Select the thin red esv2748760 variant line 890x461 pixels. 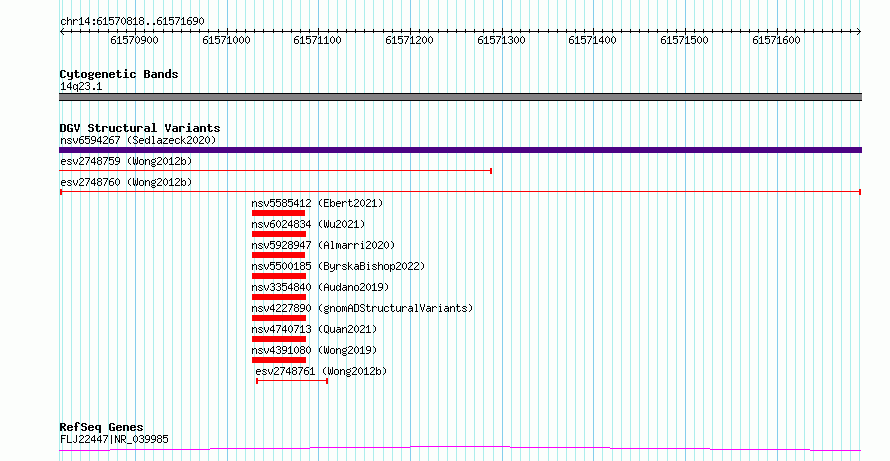pyautogui.click(x=460, y=192)
